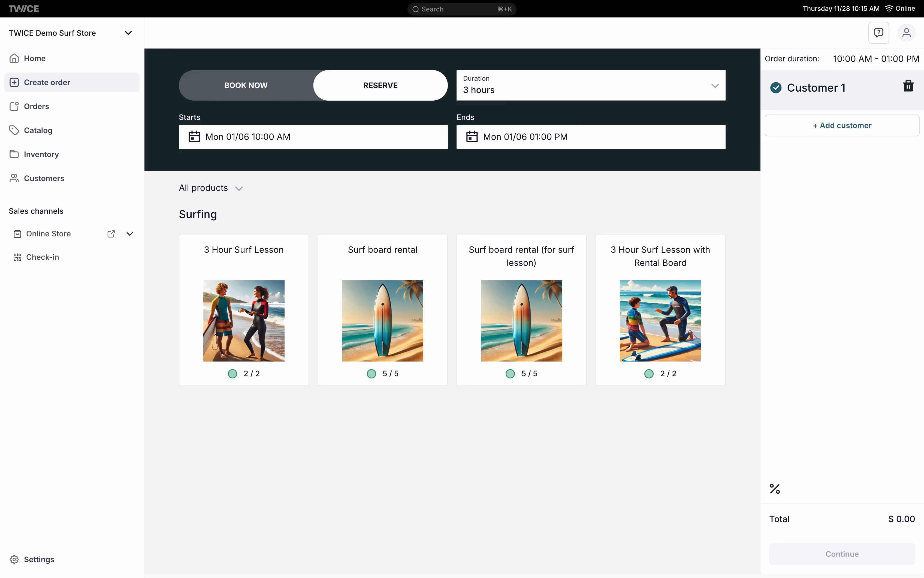Click the Ends calendar icon
The image size is (924, 578).
point(472,137)
